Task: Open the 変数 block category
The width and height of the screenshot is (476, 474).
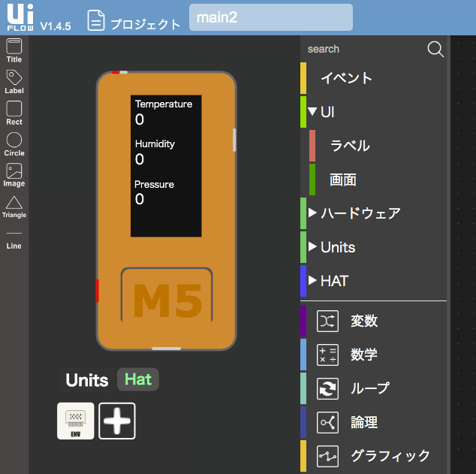Action: [x=363, y=322]
